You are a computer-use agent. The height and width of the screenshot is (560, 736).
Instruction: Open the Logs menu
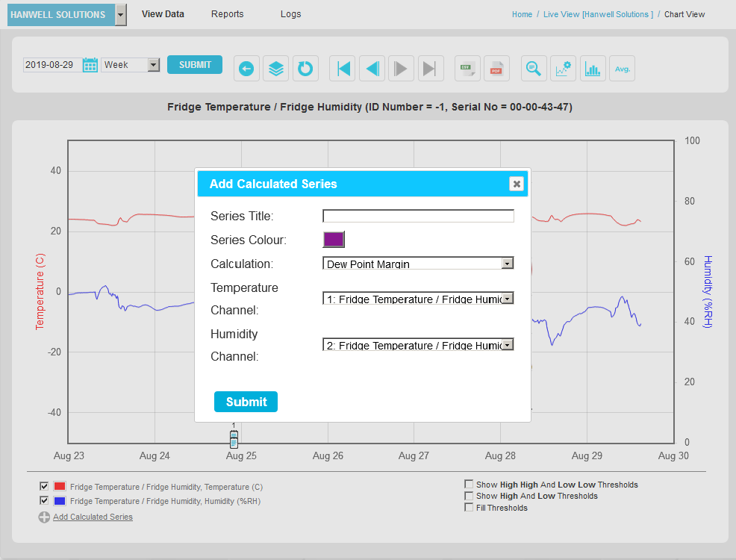(291, 14)
